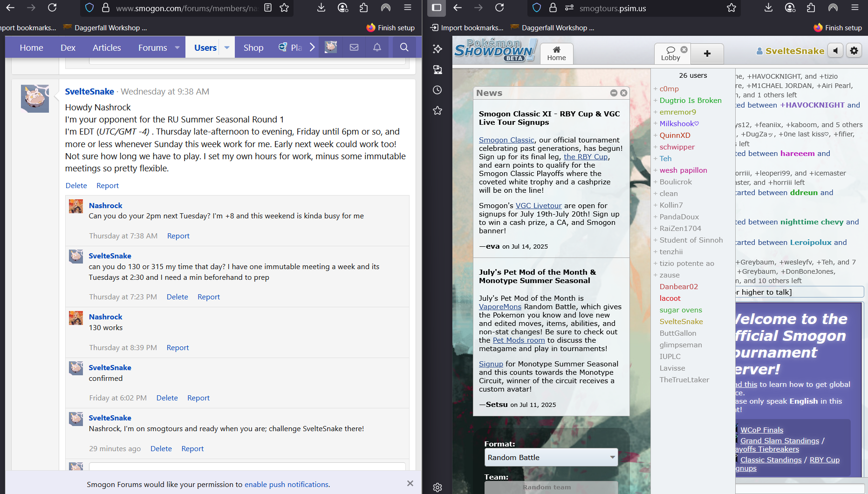Open downloads in Showdown browser toolbar

(768, 8)
